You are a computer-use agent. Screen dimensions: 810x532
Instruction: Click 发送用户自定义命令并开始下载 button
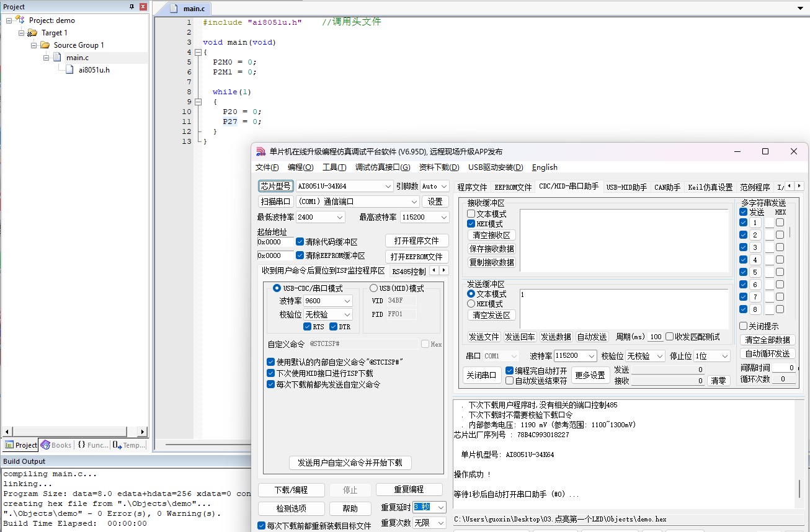(x=350, y=463)
